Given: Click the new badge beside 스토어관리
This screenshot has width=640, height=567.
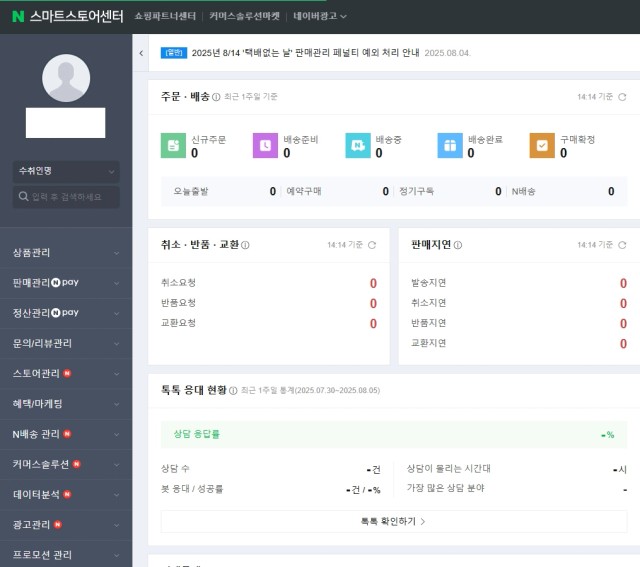Looking at the screenshot, I should (67, 374).
